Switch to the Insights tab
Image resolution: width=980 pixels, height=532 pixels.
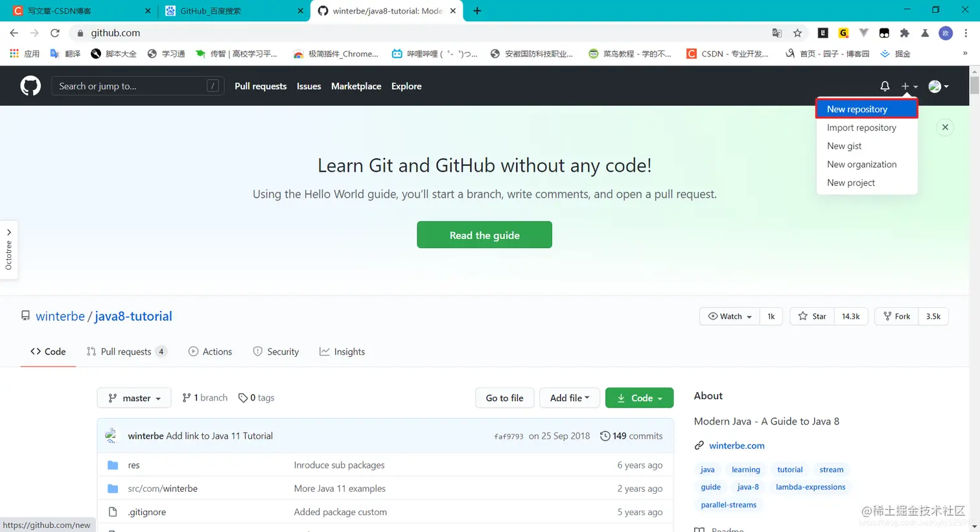point(342,351)
